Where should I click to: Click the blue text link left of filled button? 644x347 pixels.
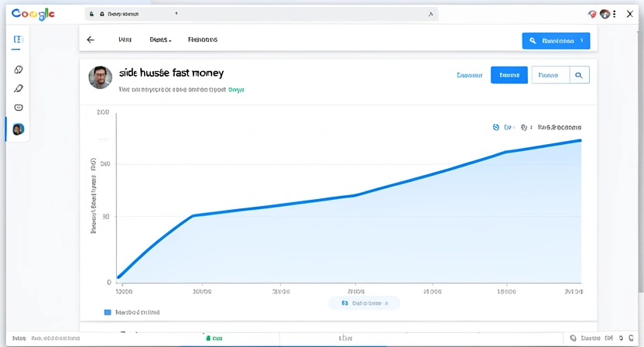point(469,75)
